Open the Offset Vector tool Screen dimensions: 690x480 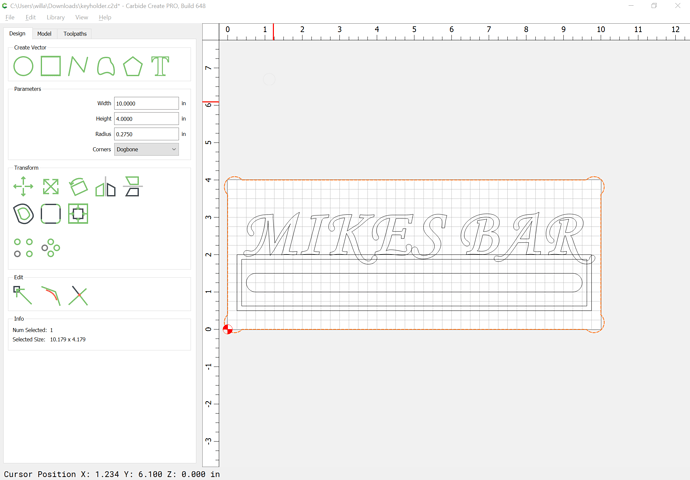click(23, 214)
